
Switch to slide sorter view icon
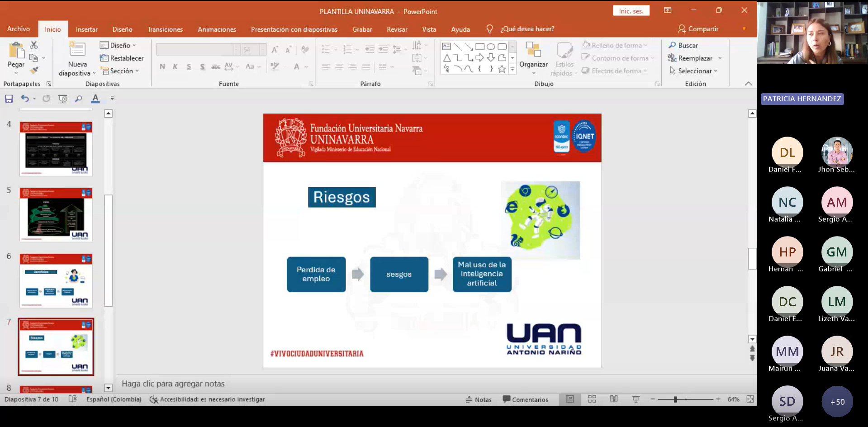click(x=592, y=399)
